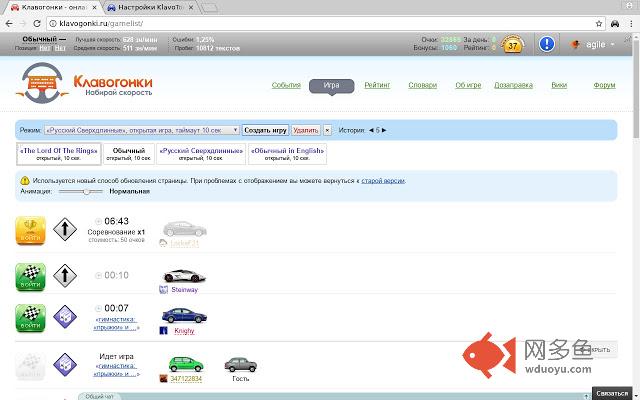
Task: Click the Удалить button
Action: click(306, 130)
